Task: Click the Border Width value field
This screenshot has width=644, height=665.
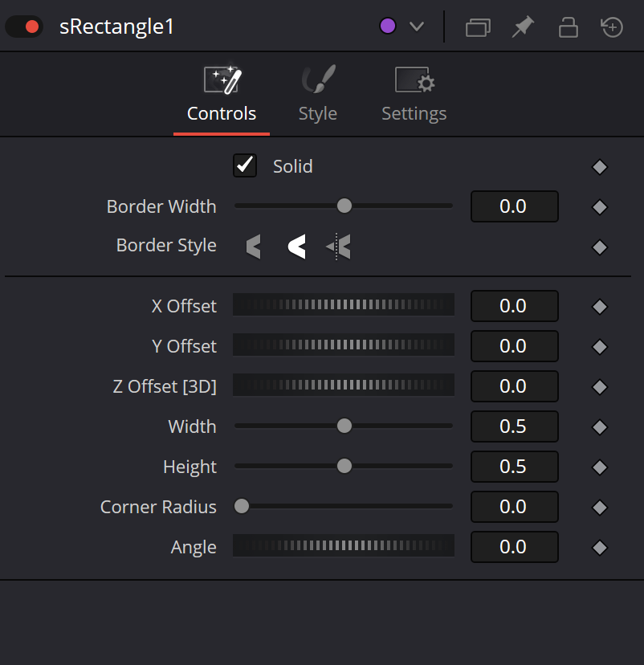Action: [x=514, y=206]
